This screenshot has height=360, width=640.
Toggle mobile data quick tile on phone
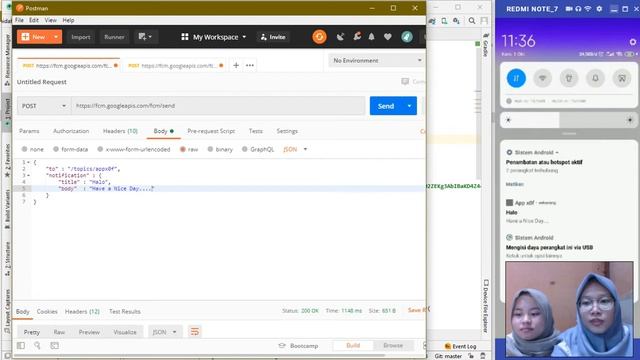[x=516, y=78]
